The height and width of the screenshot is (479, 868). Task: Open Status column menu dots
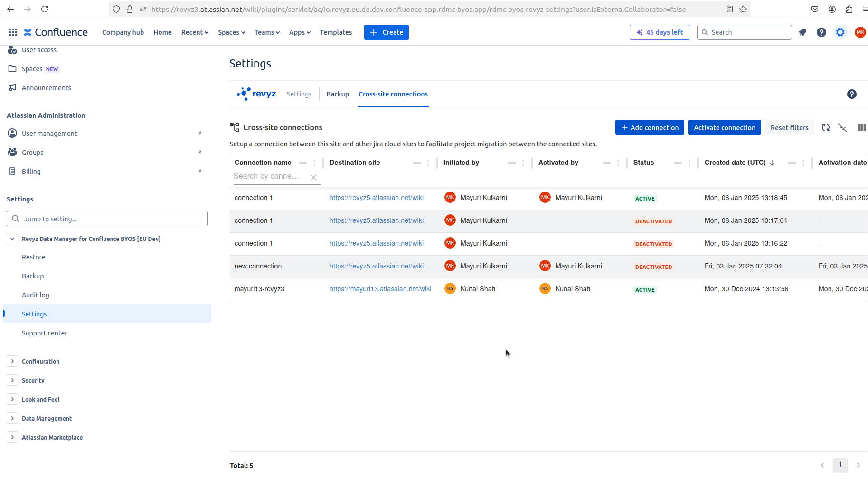click(689, 163)
